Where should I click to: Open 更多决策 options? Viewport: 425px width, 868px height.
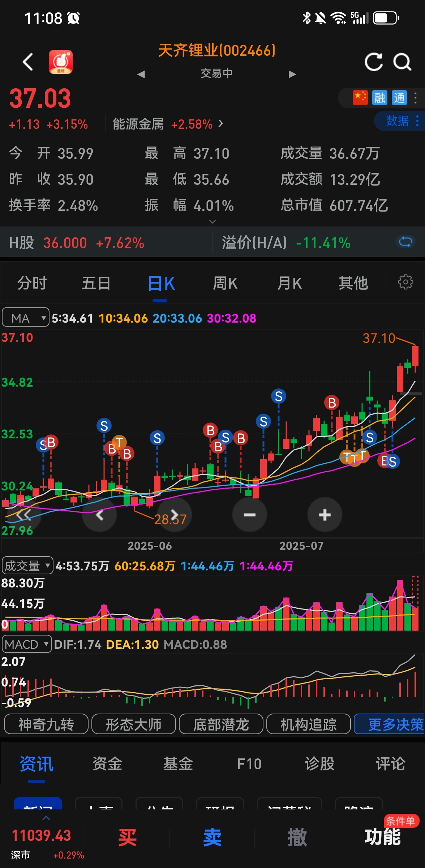390,724
